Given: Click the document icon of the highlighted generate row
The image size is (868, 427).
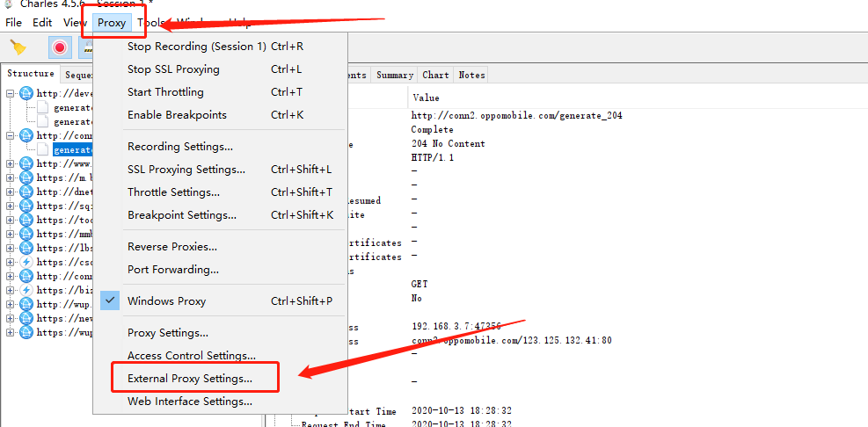Looking at the screenshot, I should click(44, 150).
